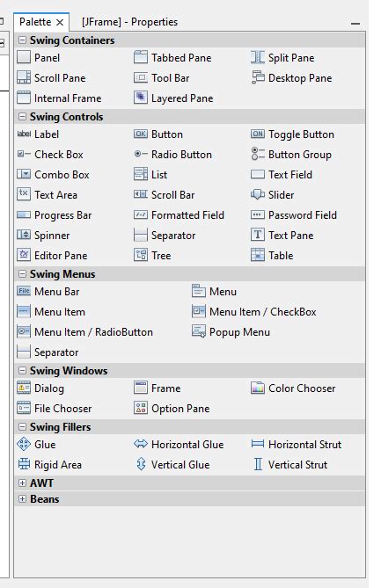Choose the Toggle Button palette icon
Image resolution: width=381 pixels, height=588 pixels.
[258, 134]
